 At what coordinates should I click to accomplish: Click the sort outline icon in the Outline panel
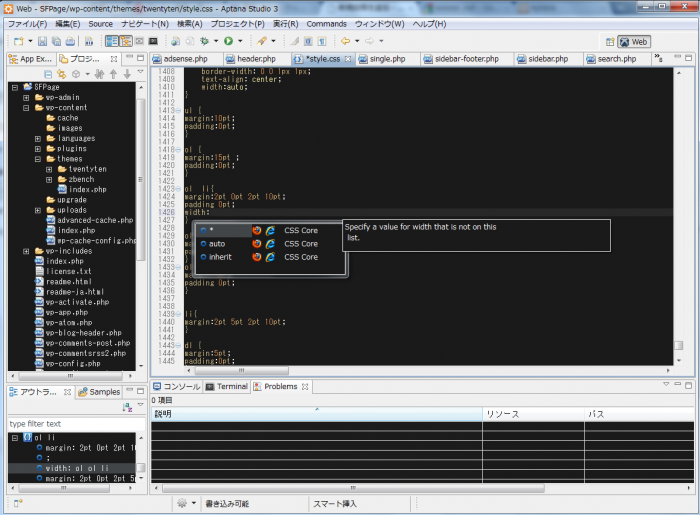coord(127,408)
